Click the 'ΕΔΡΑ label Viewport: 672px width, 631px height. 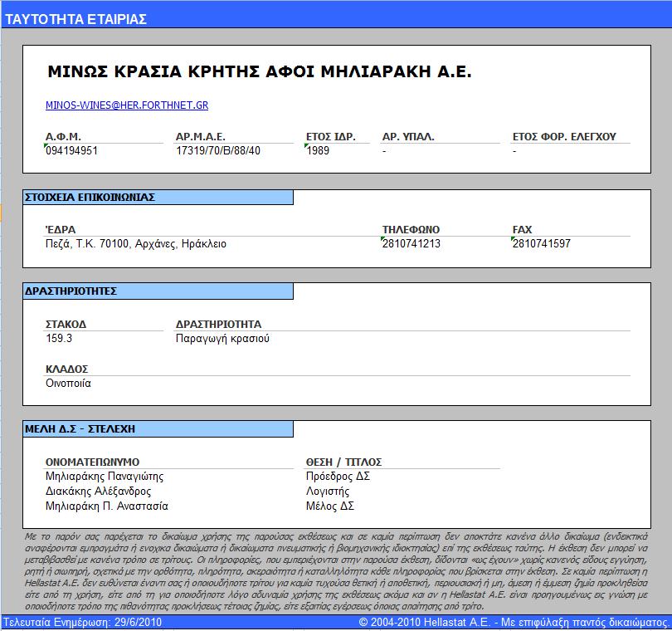(61, 229)
